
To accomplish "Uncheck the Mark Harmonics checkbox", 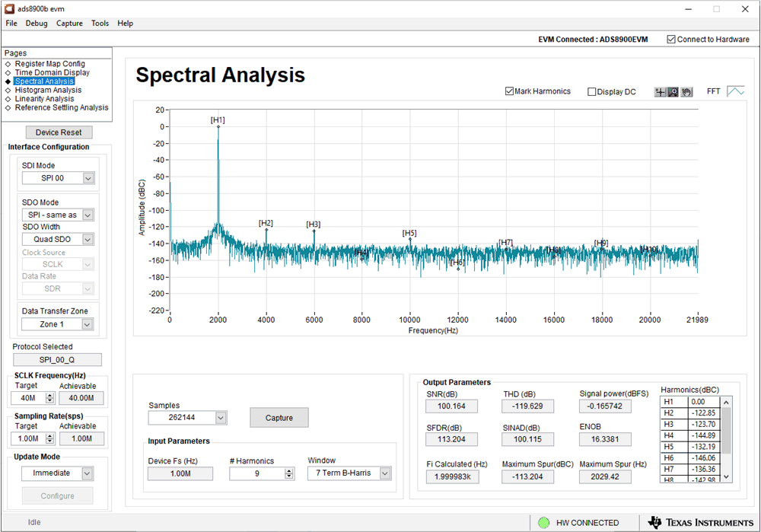I will (x=510, y=91).
